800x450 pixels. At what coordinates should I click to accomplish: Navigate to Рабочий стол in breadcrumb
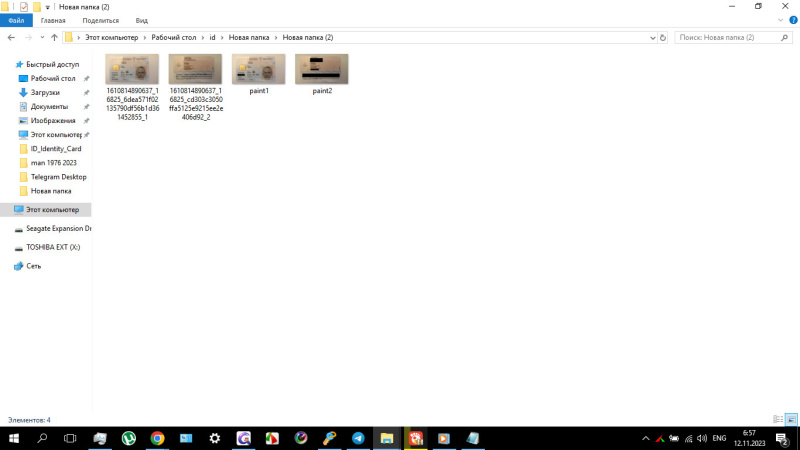tap(171, 37)
